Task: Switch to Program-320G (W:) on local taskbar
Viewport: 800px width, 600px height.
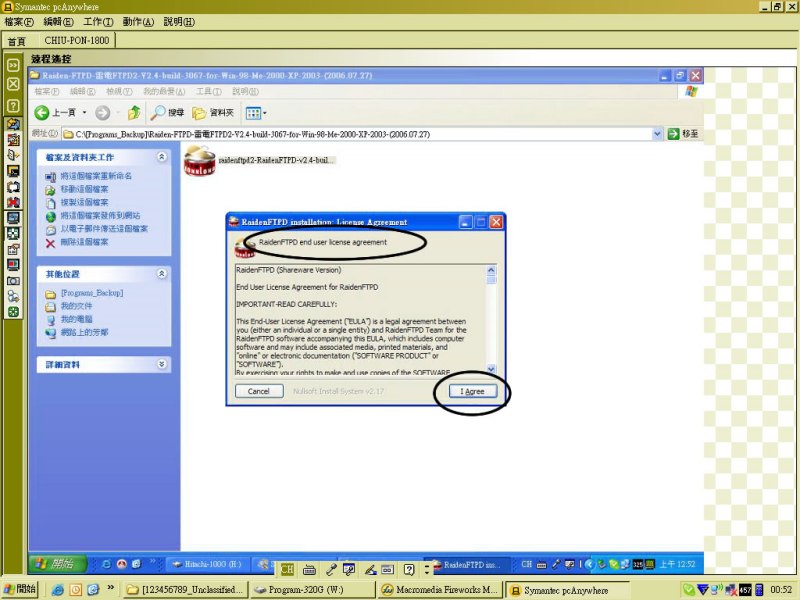Action: [312, 590]
